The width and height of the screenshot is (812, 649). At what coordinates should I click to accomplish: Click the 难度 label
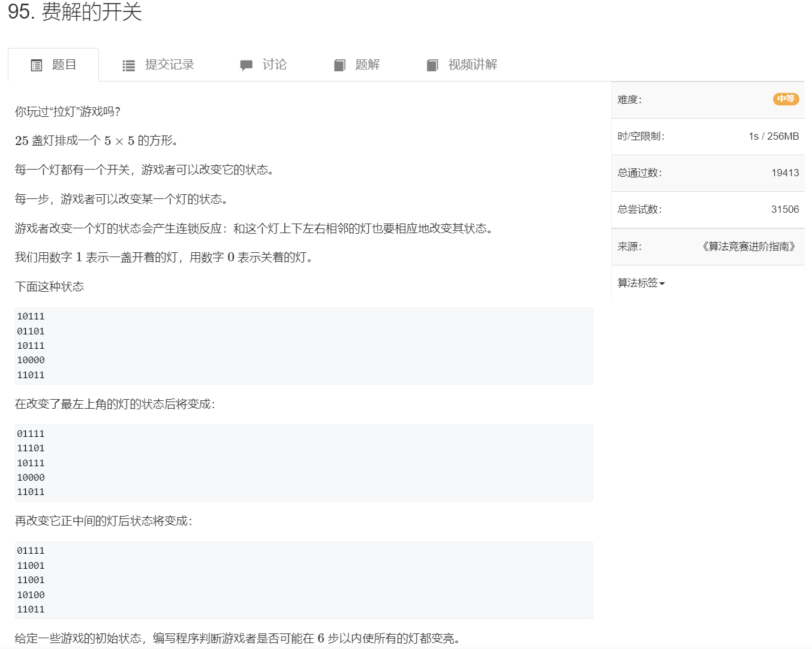pyautogui.click(x=630, y=99)
